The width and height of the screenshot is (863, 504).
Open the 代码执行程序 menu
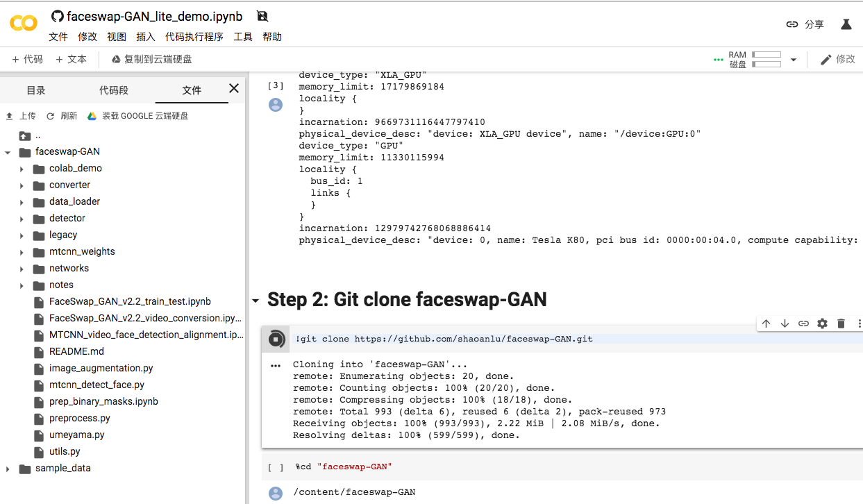tap(194, 37)
